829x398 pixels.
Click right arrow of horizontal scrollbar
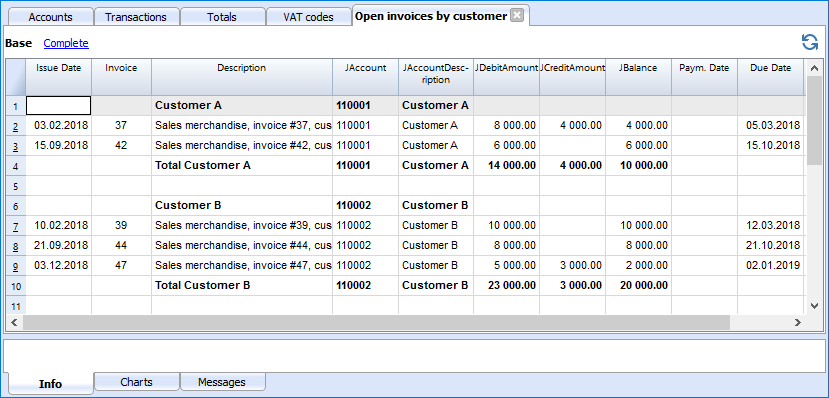(797, 322)
